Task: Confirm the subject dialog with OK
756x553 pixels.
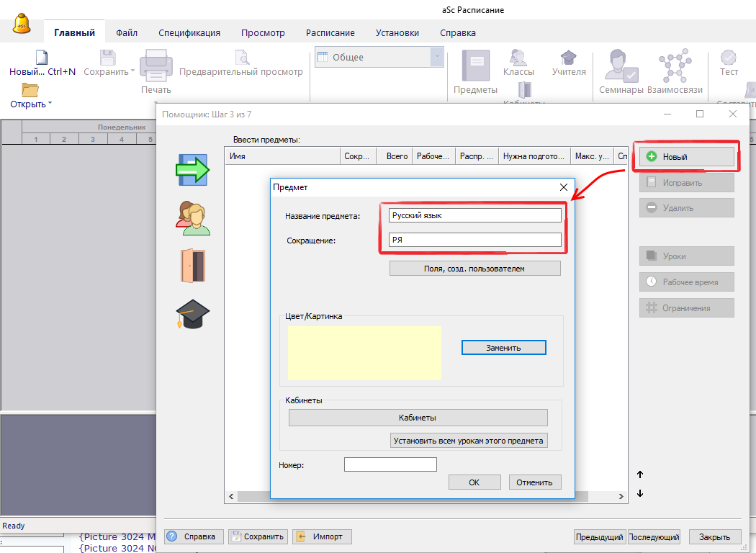Action: (474, 482)
